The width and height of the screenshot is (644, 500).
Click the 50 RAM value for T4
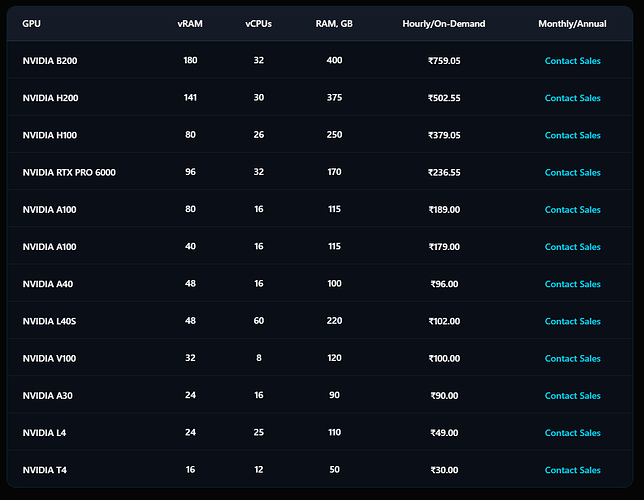pos(334,470)
